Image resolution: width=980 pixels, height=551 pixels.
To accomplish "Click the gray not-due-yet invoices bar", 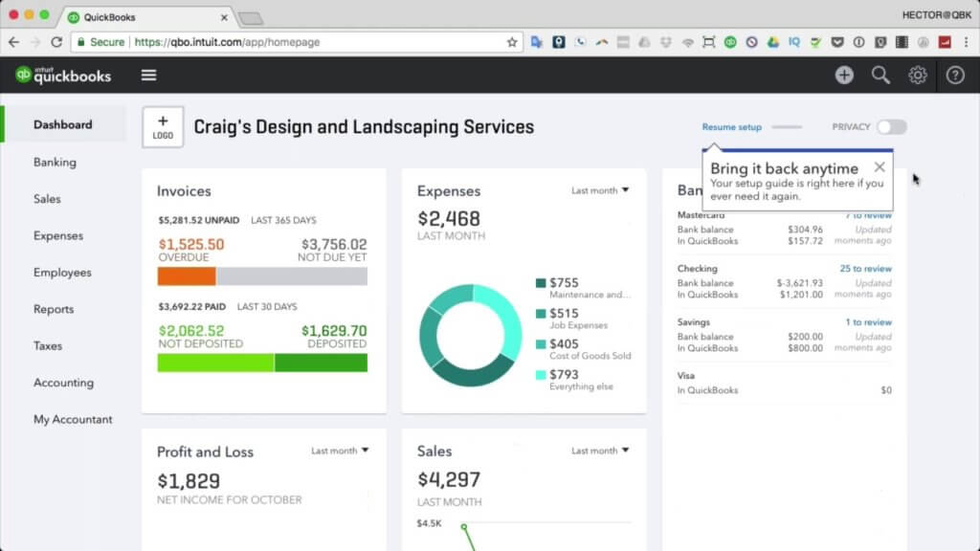I will [292, 276].
